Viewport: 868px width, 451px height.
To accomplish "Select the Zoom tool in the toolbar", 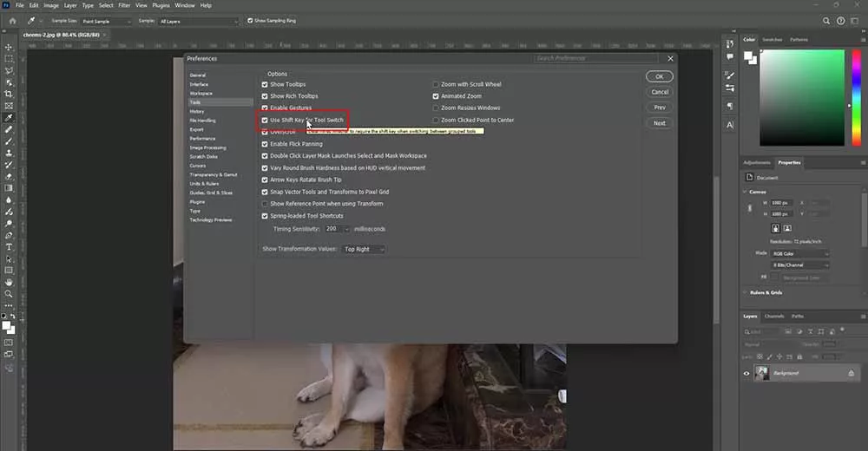I will [x=9, y=294].
